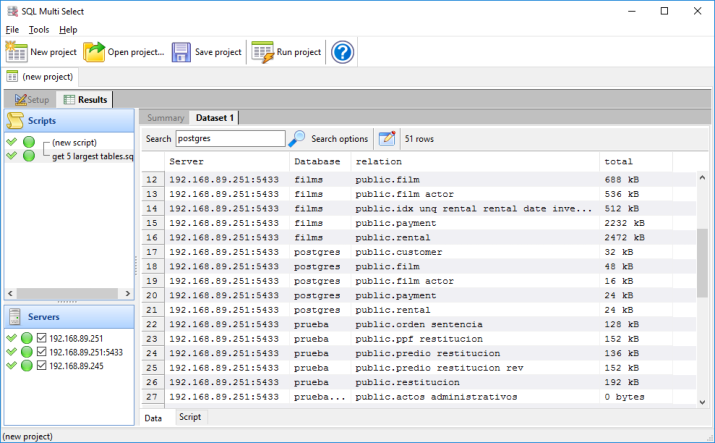
Task: Click the Open project folder icon
Action: coord(94,52)
